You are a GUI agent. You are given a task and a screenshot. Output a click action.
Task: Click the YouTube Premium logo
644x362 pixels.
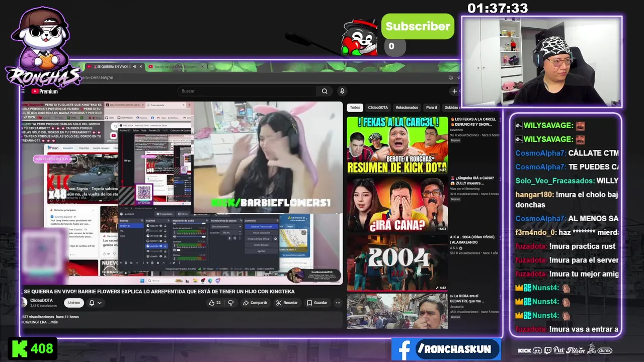44,91
